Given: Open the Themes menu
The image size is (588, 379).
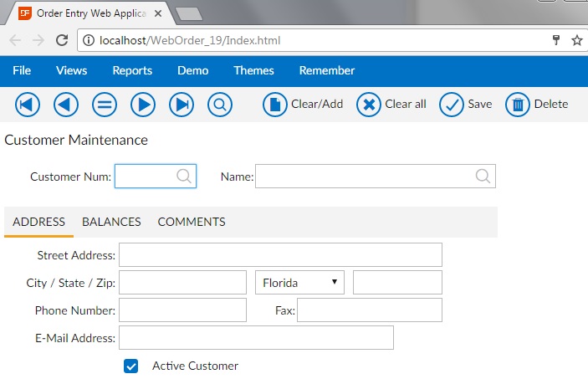Looking at the screenshot, I should 253,70.
